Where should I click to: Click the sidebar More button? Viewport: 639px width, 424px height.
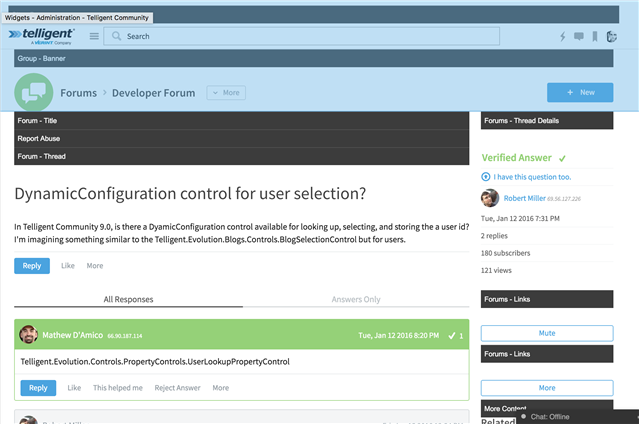547,388
